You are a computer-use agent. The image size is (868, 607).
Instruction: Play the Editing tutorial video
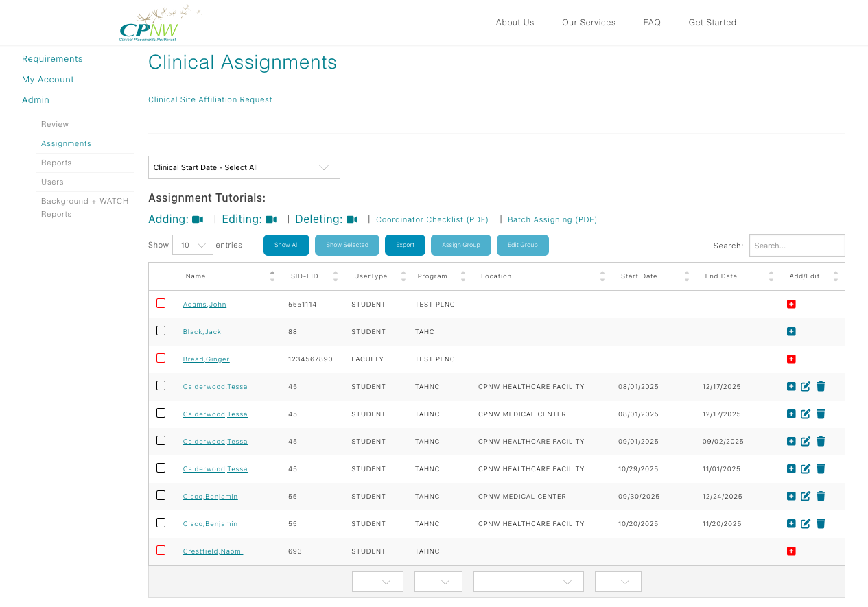[x=271, y=219]
